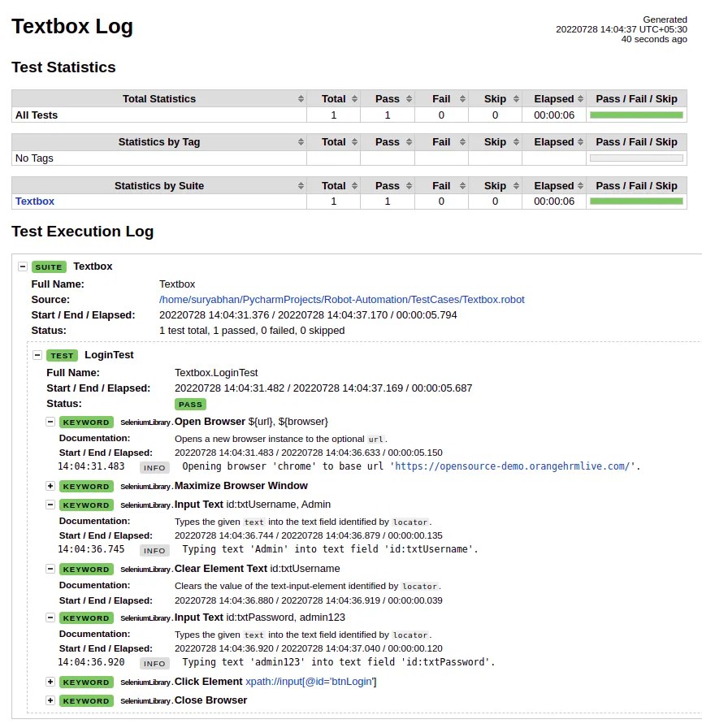Click the KEYWORD badge for Close Browser

pyautogui.click(x=86, y=700)
